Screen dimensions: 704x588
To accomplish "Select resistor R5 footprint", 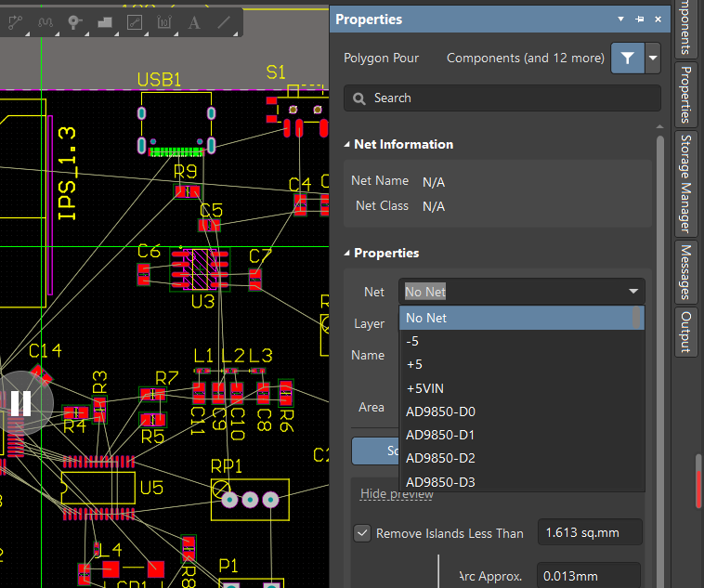I will tap(152, 420).
